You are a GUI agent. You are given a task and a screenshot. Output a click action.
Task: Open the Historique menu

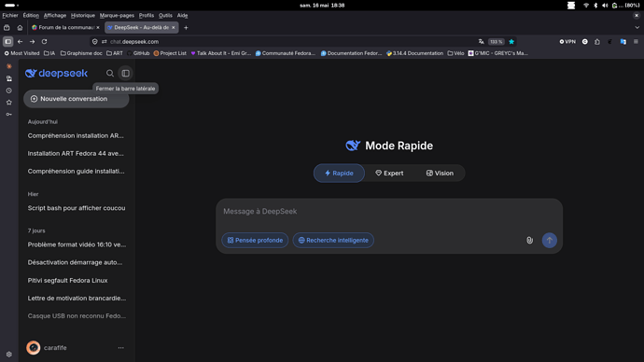[x=82, y=15]
